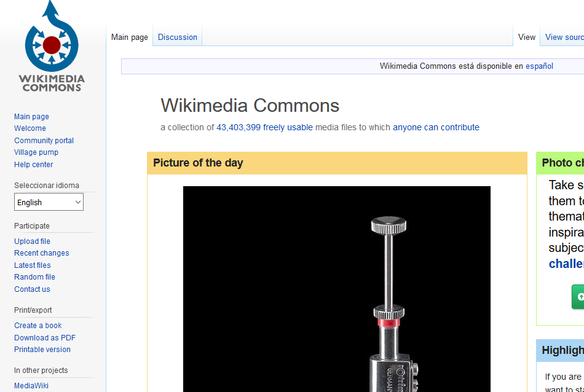
Task: Visit the Village pump page
Action: click(x=36, y=152)
